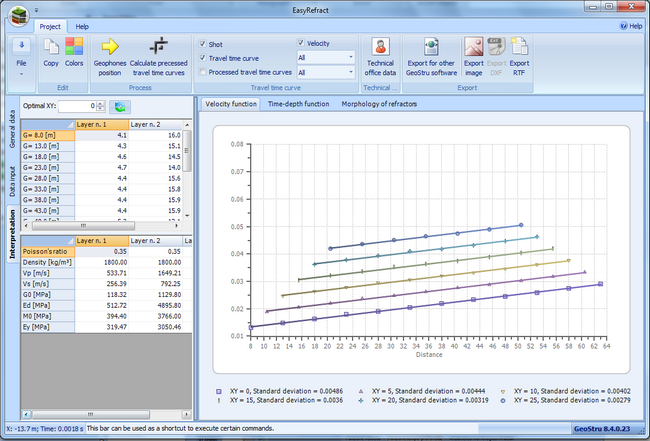The image size is (650, 441).
Task: Click the Optimal XY input field
Action: click(x=77, y=105)
